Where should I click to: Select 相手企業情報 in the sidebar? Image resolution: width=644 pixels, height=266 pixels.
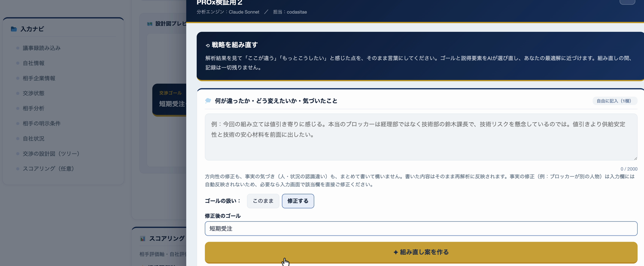[x=39, y=78]
